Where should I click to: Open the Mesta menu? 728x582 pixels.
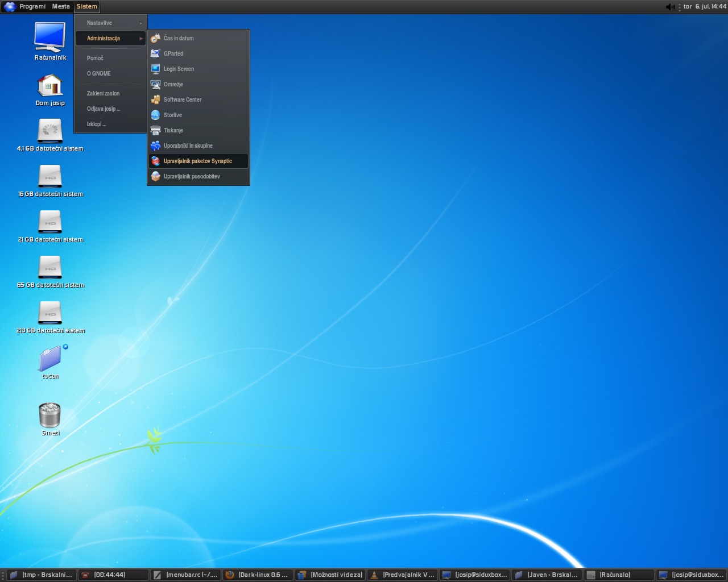[61, 7]
